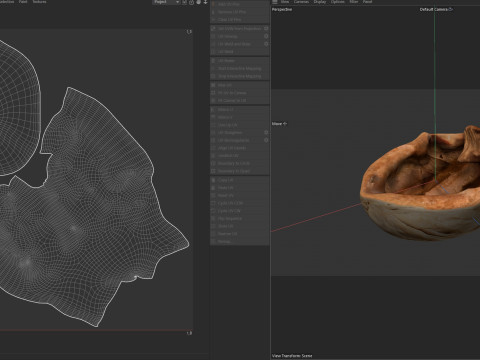
Task: Open the Perspective view label menu
Action: 282,10
